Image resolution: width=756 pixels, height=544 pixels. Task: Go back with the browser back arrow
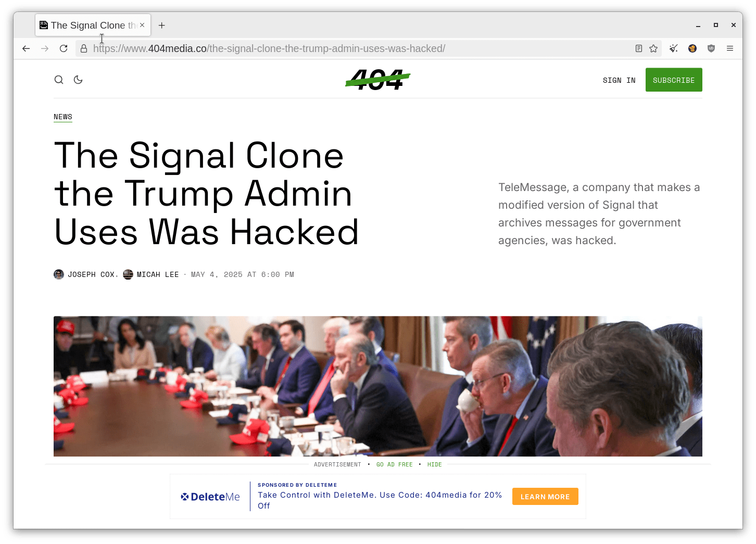[26, 48]
